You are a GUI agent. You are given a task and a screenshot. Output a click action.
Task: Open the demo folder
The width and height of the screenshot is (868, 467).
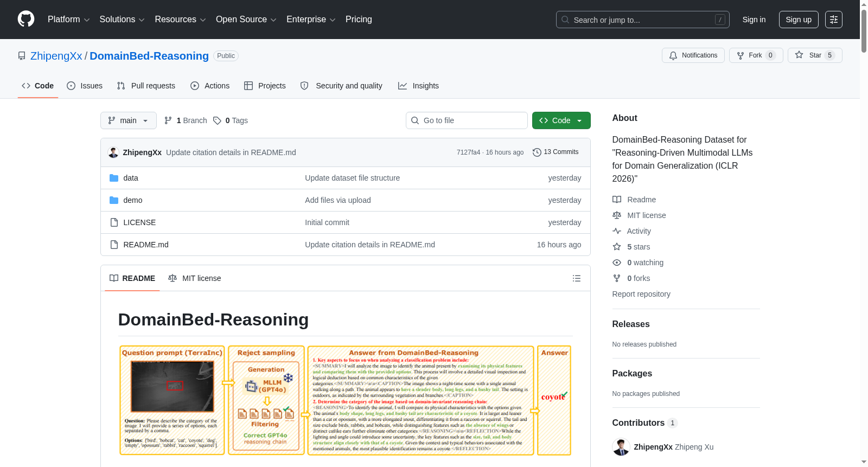pos(133,200)
